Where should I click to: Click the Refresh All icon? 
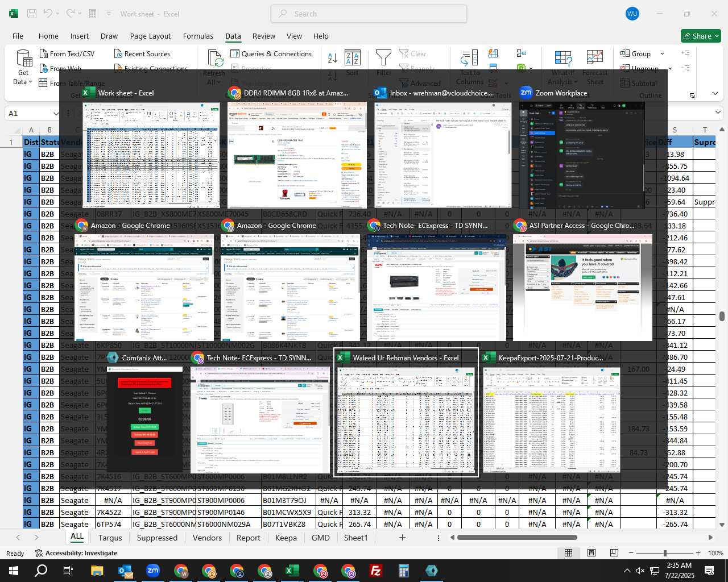coord(215,59)
